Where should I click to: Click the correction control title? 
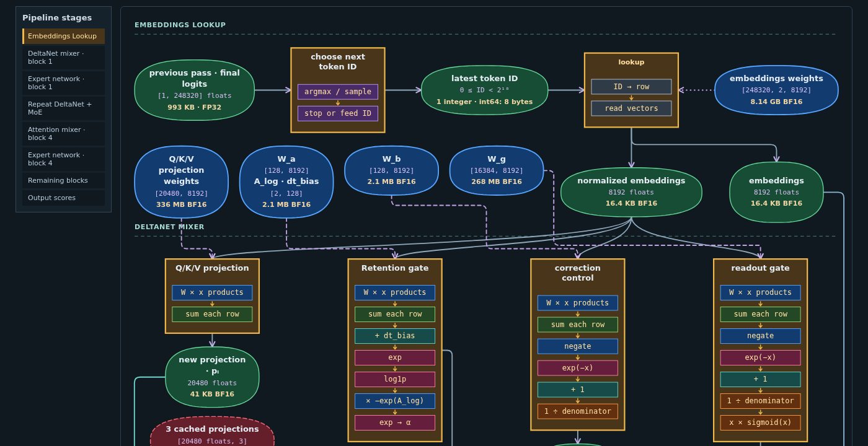[578, 273]
